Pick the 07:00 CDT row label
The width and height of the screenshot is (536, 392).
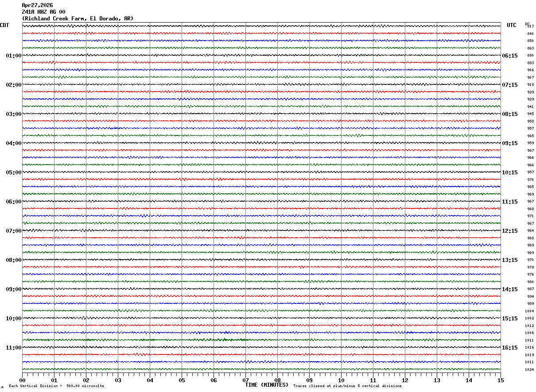[13, 231]
